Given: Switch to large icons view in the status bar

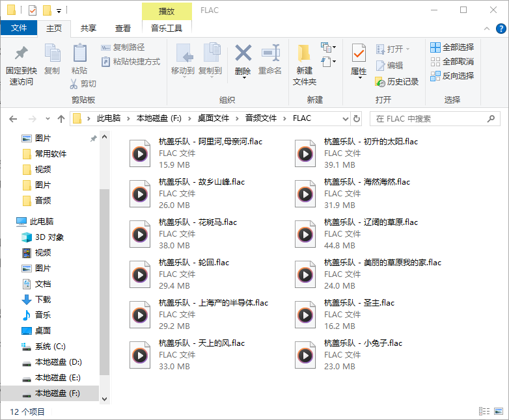Looking at the screenshot, I should tap(499, 412).
